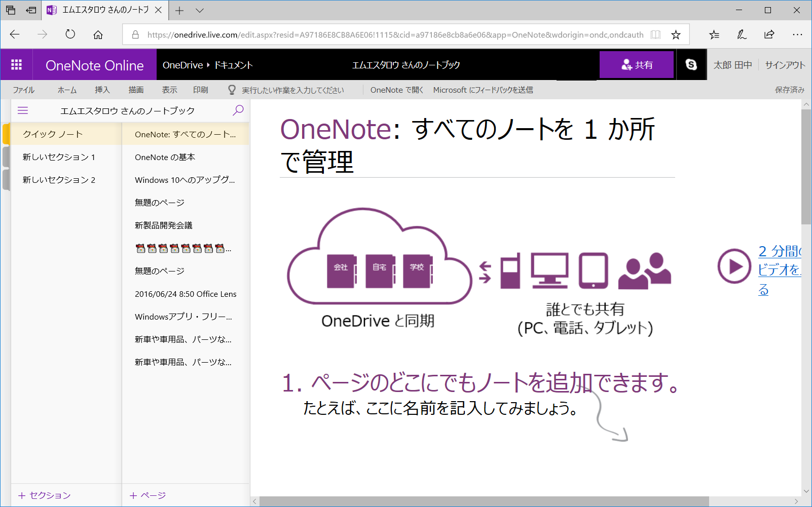812x507 pixels.
Task: Toggle the Hub favorites pane open
Action: point(714,34)
